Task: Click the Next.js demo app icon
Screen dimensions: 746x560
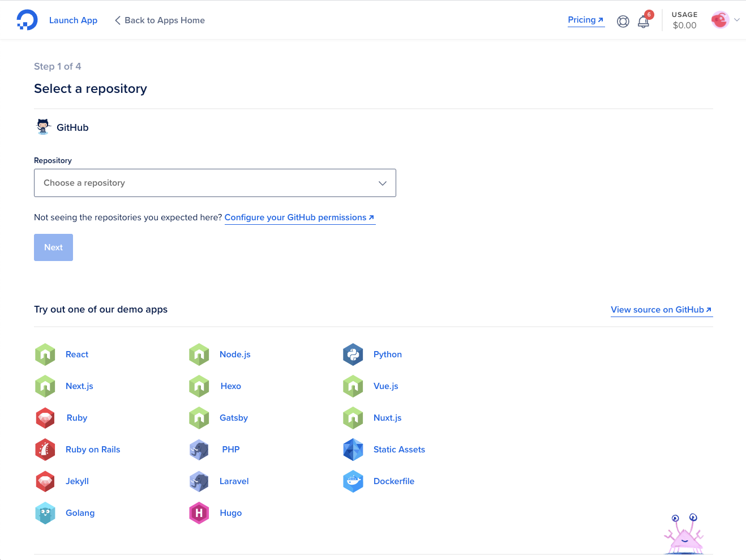Action: [45, 386]
